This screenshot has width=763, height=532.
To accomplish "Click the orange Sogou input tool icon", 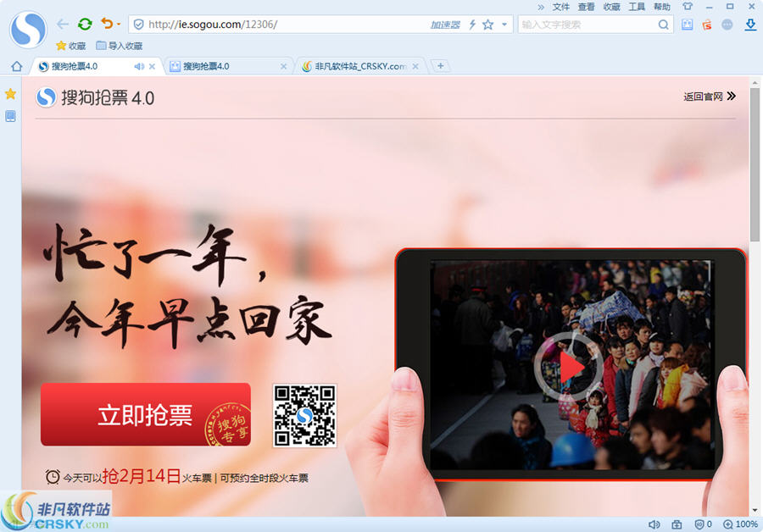I will pos(707,25).
